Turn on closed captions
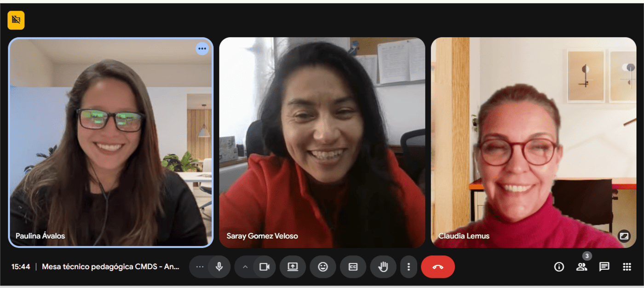Image resolution: width=644 pixels, height=288 pixels. coord(353,267)
